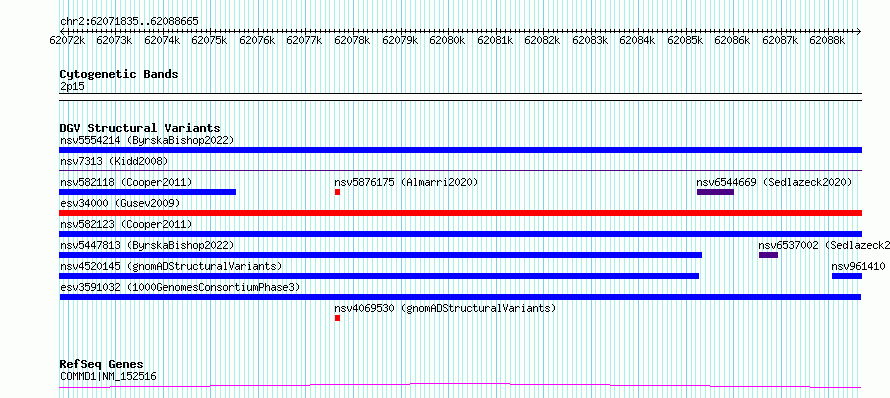Click the Cytogenetic Bands track title
Screen dimensions: 890x398
click(119, 74)
